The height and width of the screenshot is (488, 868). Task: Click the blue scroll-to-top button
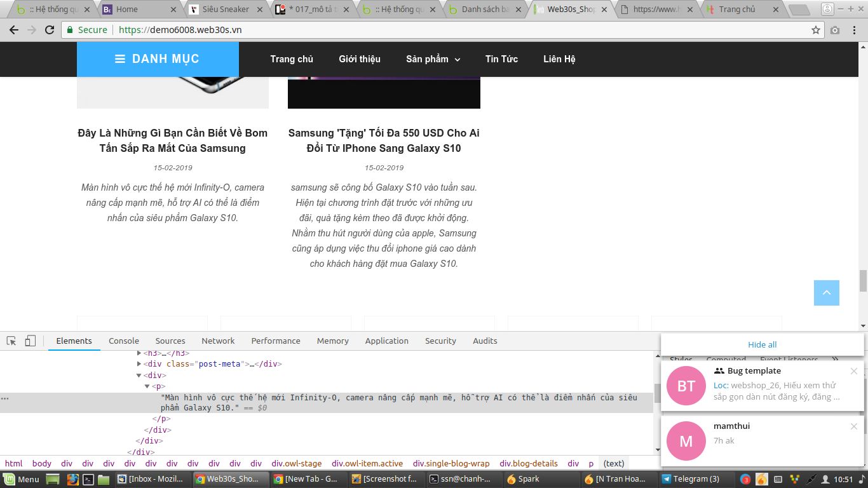click(827, 293)
